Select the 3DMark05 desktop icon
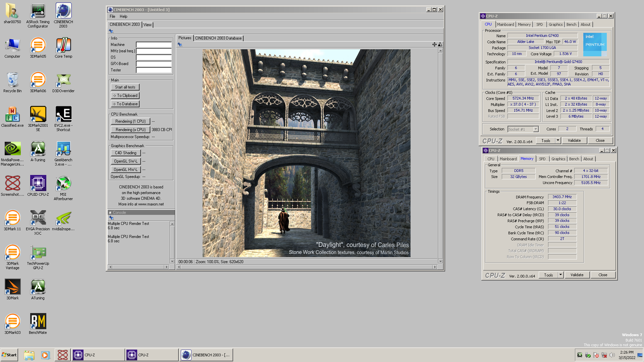The height and width of the screenshot is (362, 644). coord(38,48)
